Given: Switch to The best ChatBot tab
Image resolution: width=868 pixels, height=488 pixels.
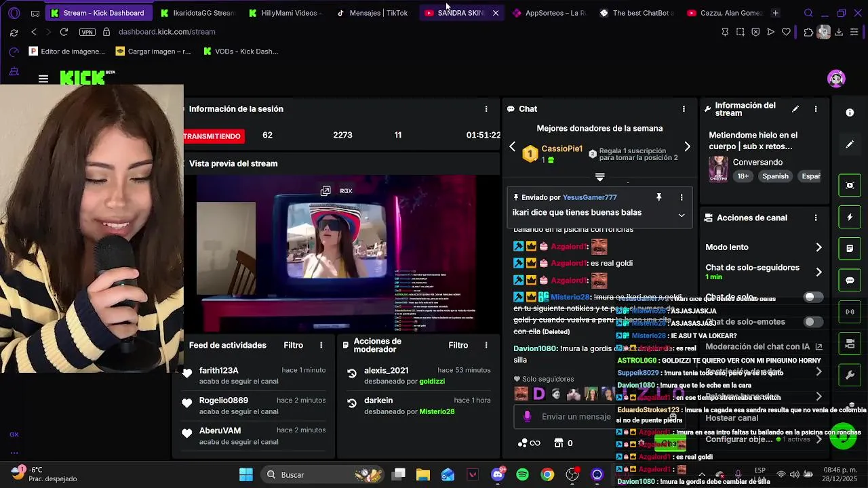Looking at the screenshot, I should pyautogui.click(x=636, y=13).
